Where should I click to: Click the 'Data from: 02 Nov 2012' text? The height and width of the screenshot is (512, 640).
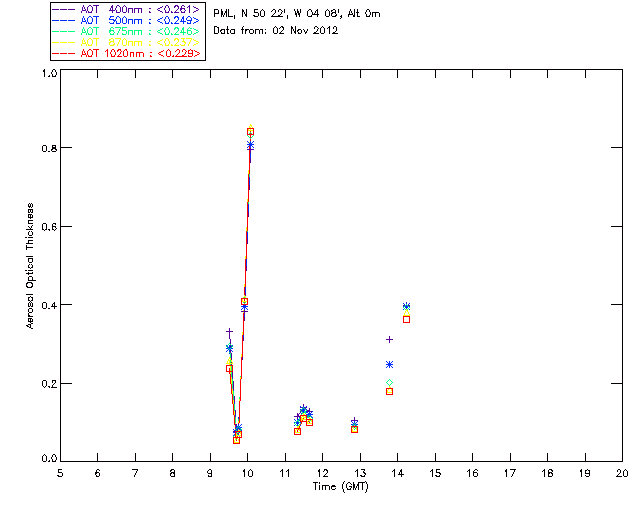[x=276, y=31]
